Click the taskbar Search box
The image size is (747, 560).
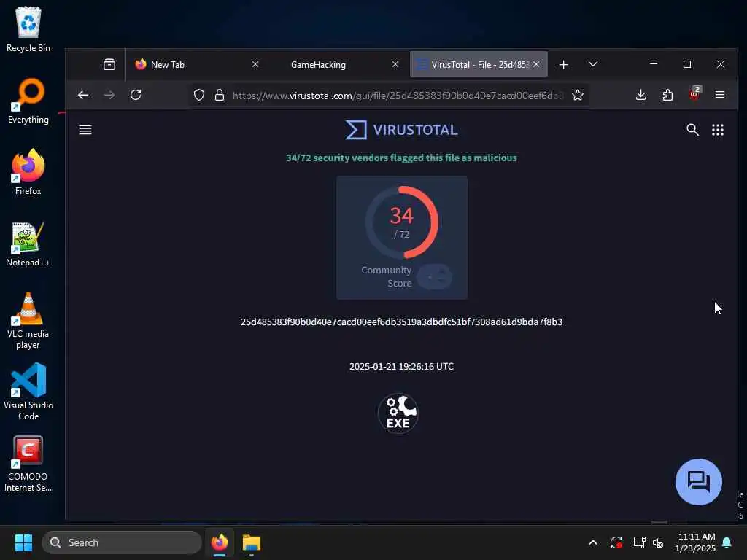point(122,542)
